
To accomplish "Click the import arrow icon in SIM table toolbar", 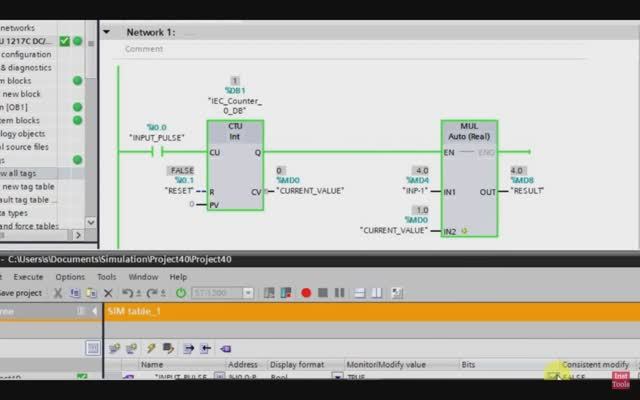I will (205, 348).
